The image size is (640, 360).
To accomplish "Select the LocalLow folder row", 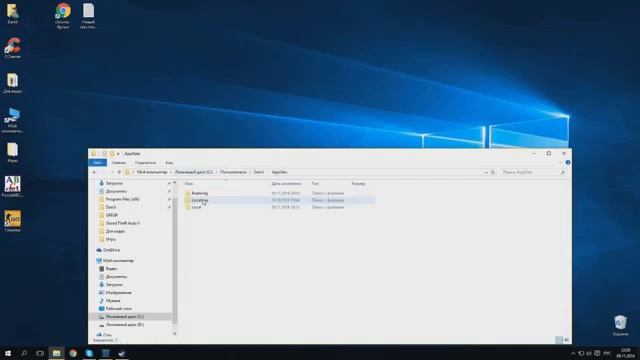I will pyautogui.click(x=279, y=200).
